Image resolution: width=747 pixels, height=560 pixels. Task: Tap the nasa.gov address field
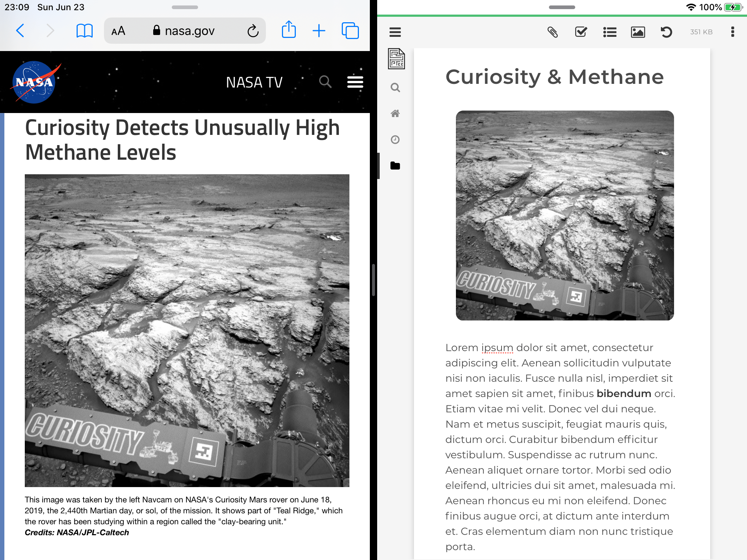(x=184, y=31)
